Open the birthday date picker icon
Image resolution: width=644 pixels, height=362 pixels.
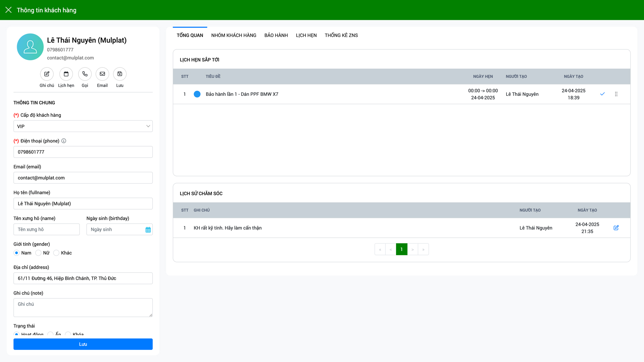(148, 230)
